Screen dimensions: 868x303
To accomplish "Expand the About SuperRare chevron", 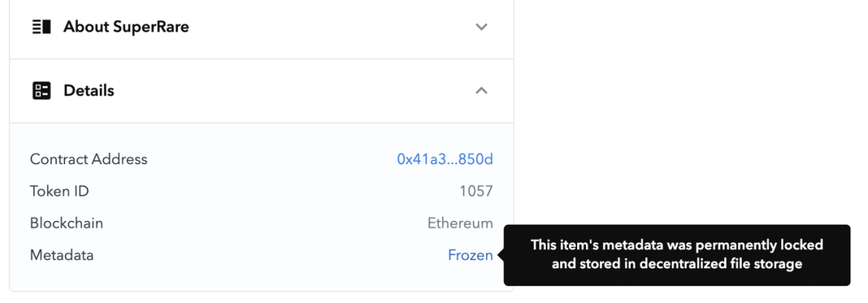I will pos(481,27).
